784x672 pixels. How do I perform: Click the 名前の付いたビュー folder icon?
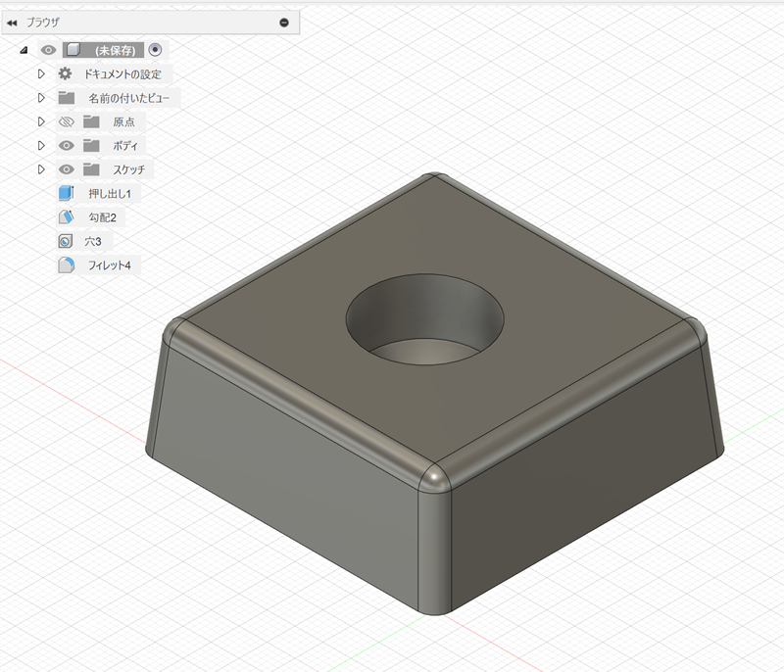tap(66, 98)
